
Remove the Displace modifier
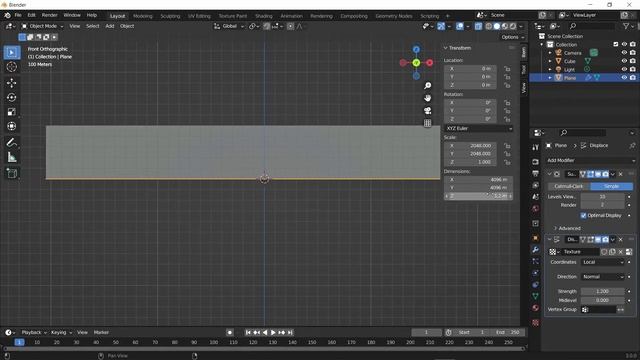(x=621, y=240)
